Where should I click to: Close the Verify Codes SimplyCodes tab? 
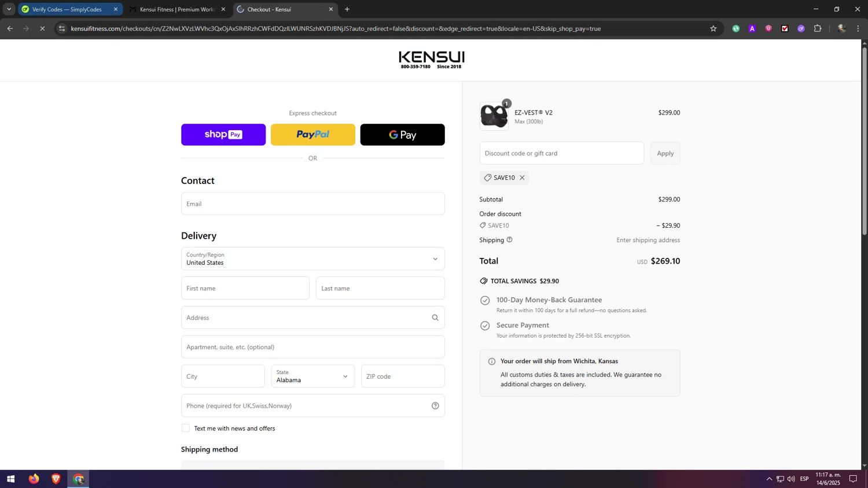tap(116, 9)
